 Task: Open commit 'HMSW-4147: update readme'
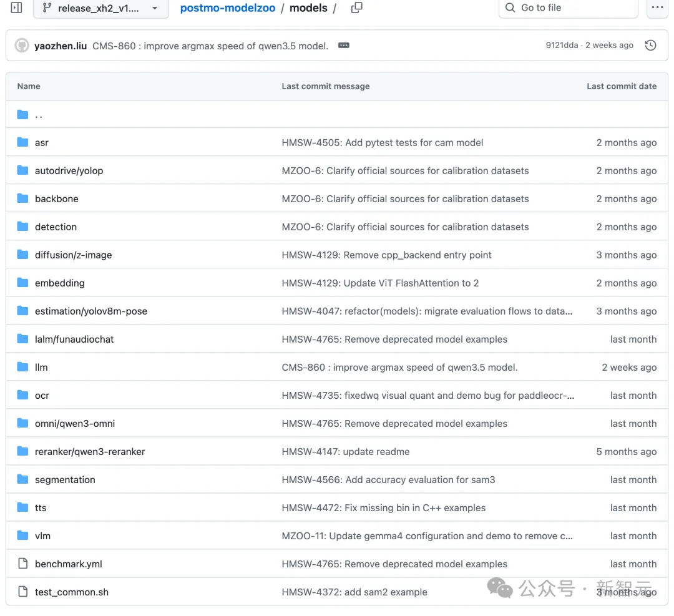[x=346, y=452]
